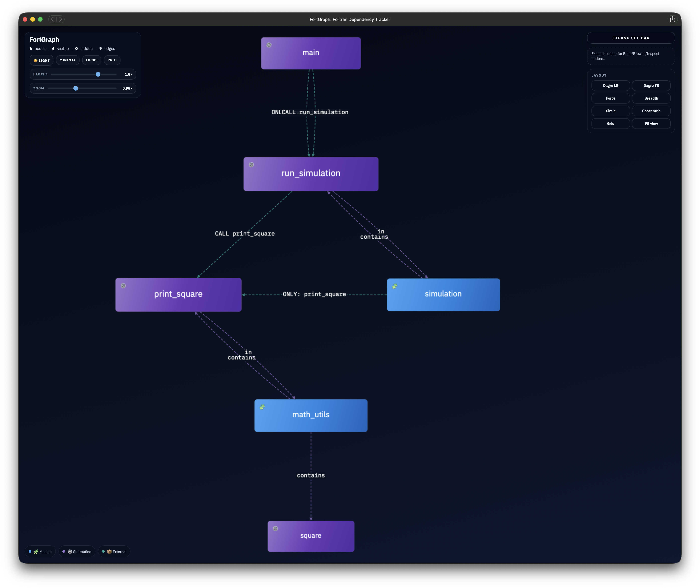Click the 'CALL print_square' edge label
The image size is (700, 588).
(x=245, y=234)
